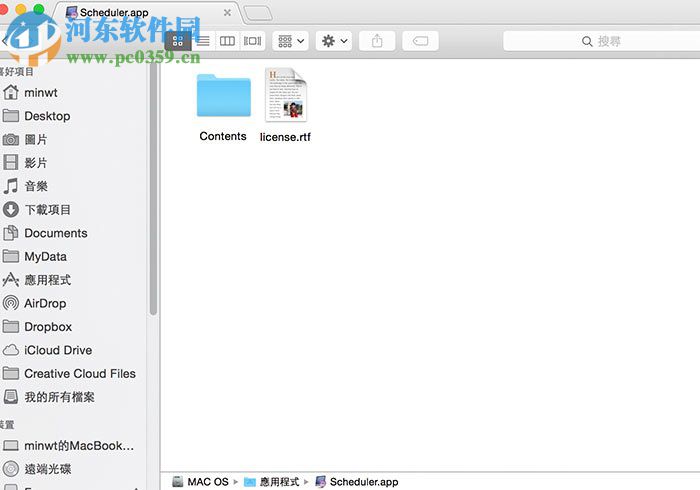Click MAC OS in path bar

tap(200, 482)
